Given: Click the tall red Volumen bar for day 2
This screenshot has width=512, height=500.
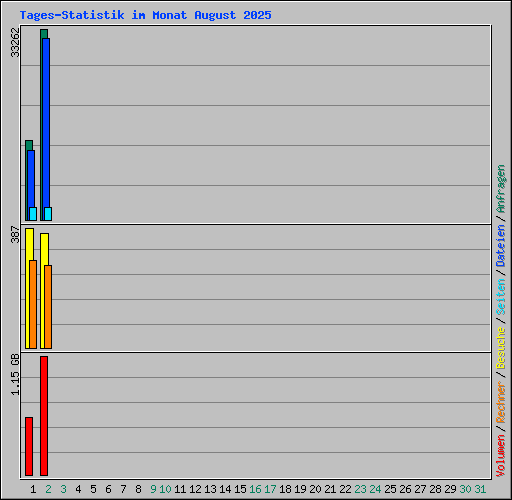Looking at the screenshot, I should [44, 416].
